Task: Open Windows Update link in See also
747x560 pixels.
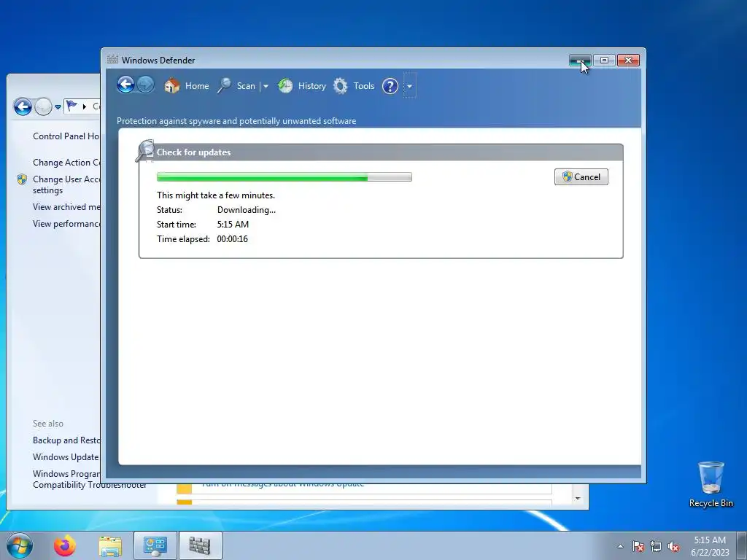Action: 66,457
